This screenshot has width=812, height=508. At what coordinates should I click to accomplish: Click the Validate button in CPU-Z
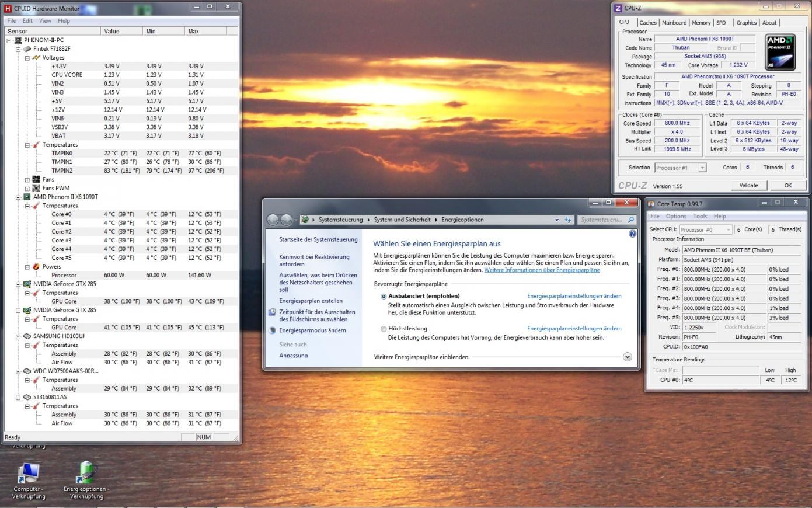(748, 185)
